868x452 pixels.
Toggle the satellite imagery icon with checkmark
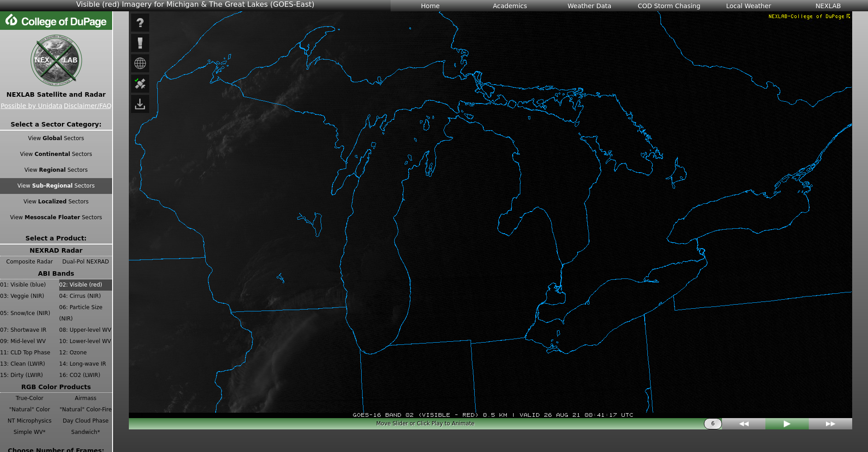tap(140, 84)
